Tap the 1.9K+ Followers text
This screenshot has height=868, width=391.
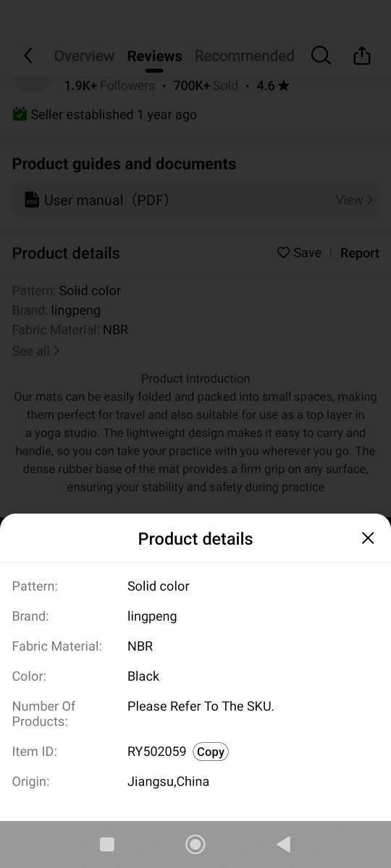coord(109,85)
